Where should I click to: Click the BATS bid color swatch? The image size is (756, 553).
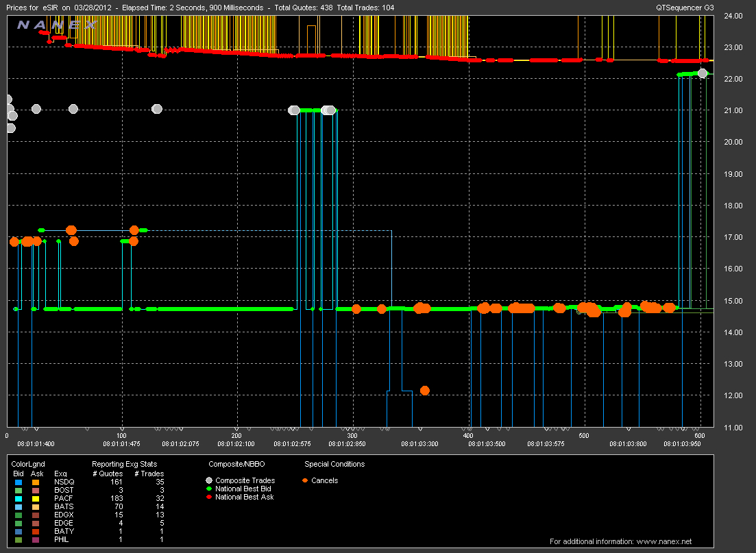tap(19, 506)
